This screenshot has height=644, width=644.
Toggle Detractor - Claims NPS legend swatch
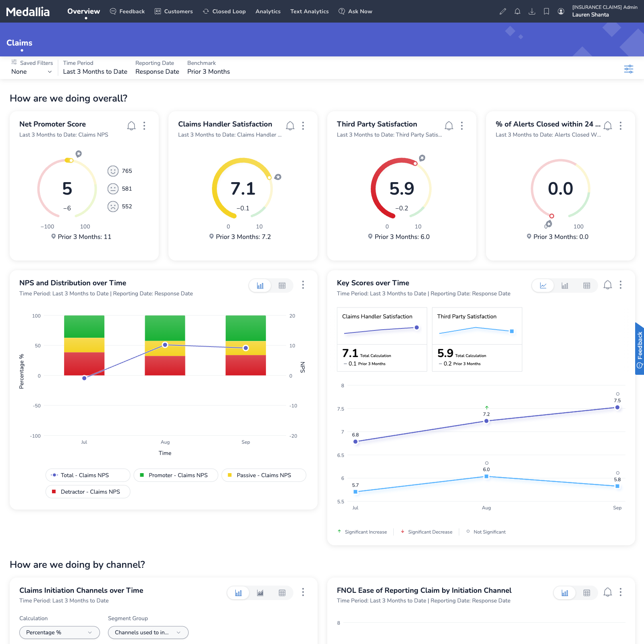coord(54,492)
